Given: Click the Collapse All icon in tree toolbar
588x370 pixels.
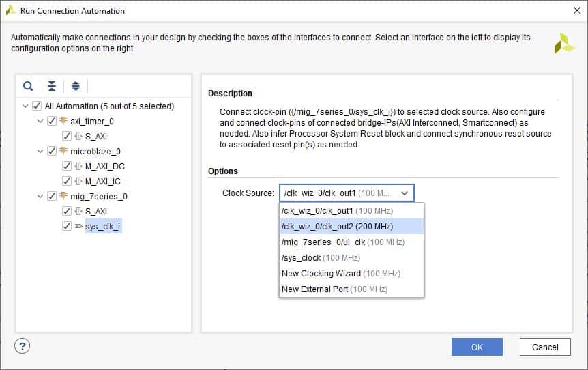Looking at the screenshot, I should click(x=52, y=86).
